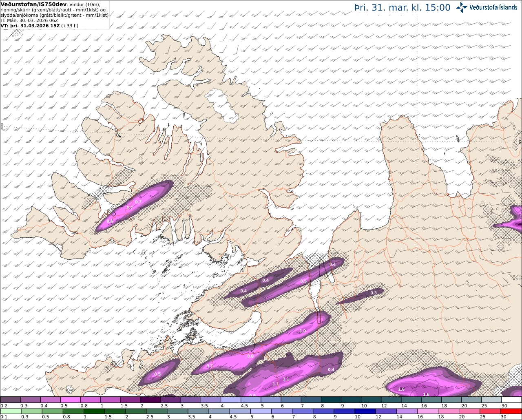This screenshot has width=522, height=420.
Task: Click the Veðurstofa Íslands logo text
Action: (x=493, y=7)
